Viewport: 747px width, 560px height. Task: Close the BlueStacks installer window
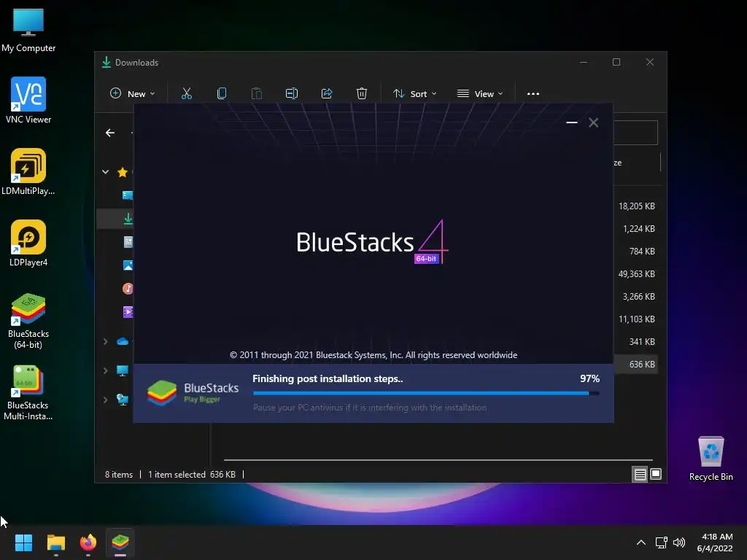tap(594, 122)
